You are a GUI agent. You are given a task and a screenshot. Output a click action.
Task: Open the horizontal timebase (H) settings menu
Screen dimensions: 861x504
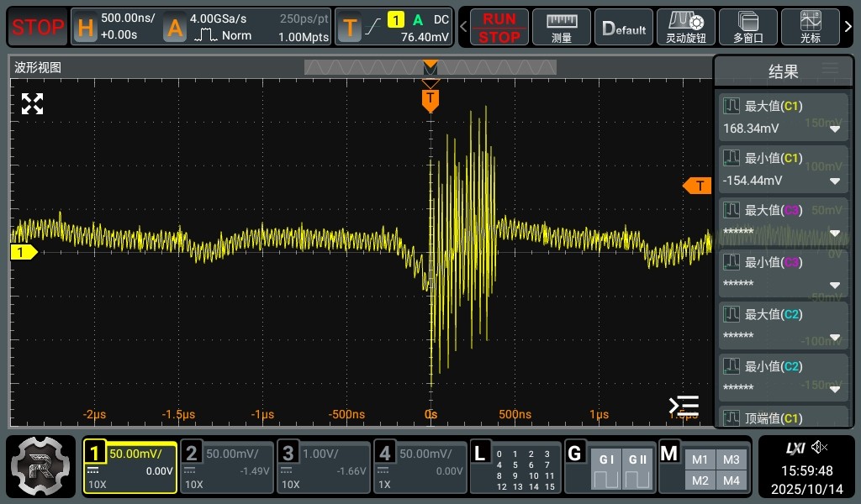pos(118,27)
